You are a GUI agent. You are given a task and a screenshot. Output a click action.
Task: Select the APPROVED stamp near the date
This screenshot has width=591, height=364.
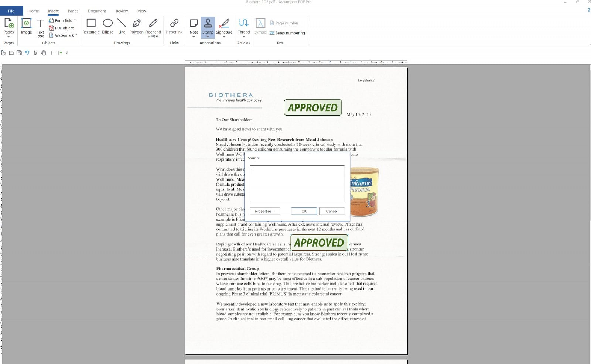coord(312,107)
